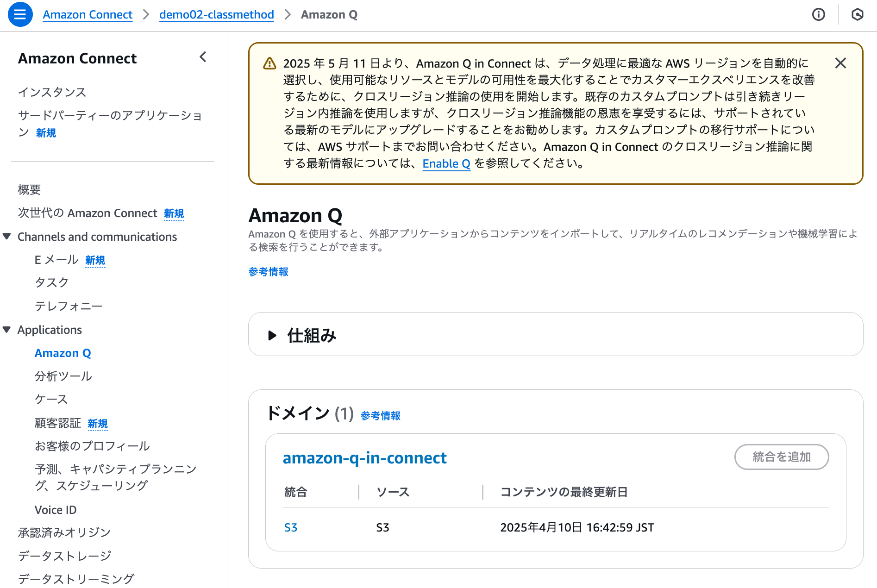Dismiss the cross-region inference warning banner

840,63
